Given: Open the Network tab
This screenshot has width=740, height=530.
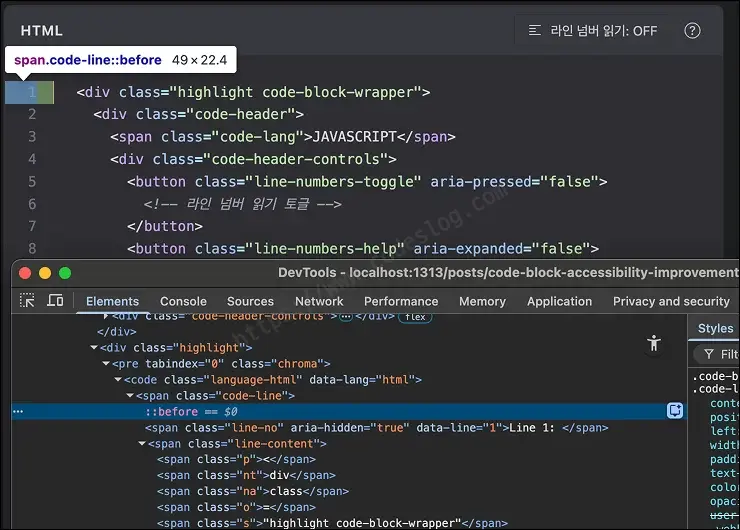Looking at the screenshot, I should pos(319,301).
